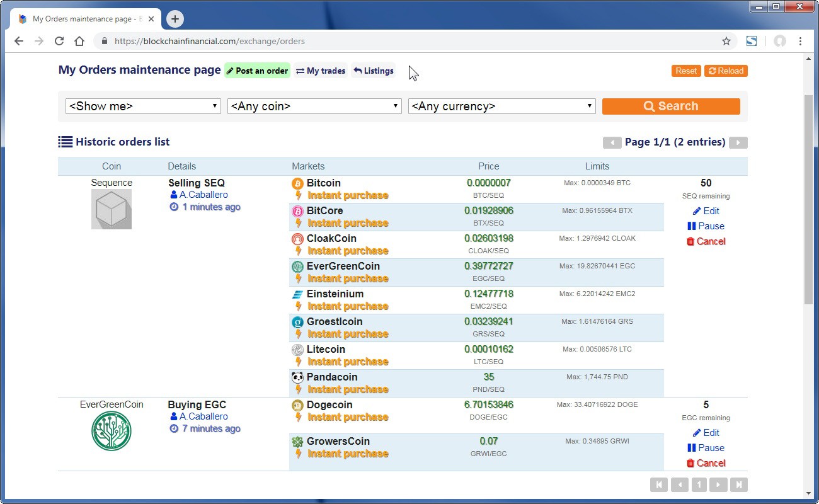Click the Dogecoin coin icon

coord(297,405)
